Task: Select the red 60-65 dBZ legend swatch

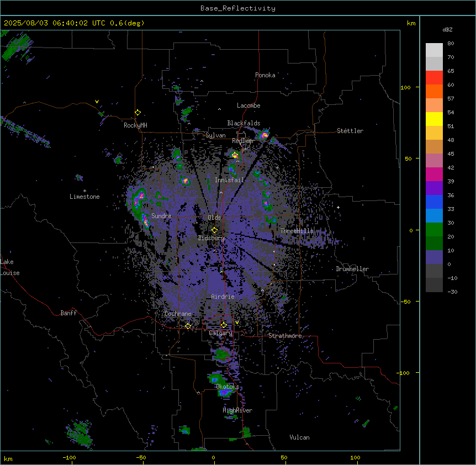Action: [x=434, y=78]
